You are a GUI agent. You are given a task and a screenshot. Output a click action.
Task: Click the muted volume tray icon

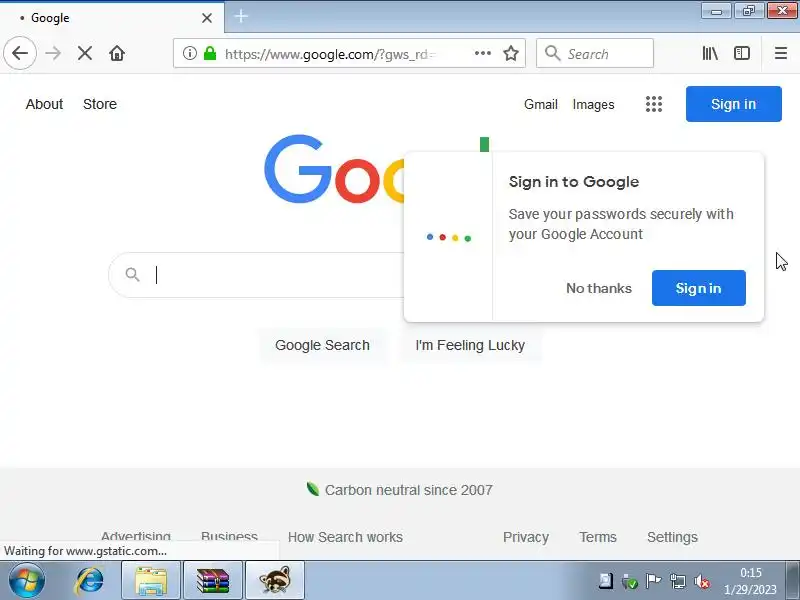click(702, 581)
